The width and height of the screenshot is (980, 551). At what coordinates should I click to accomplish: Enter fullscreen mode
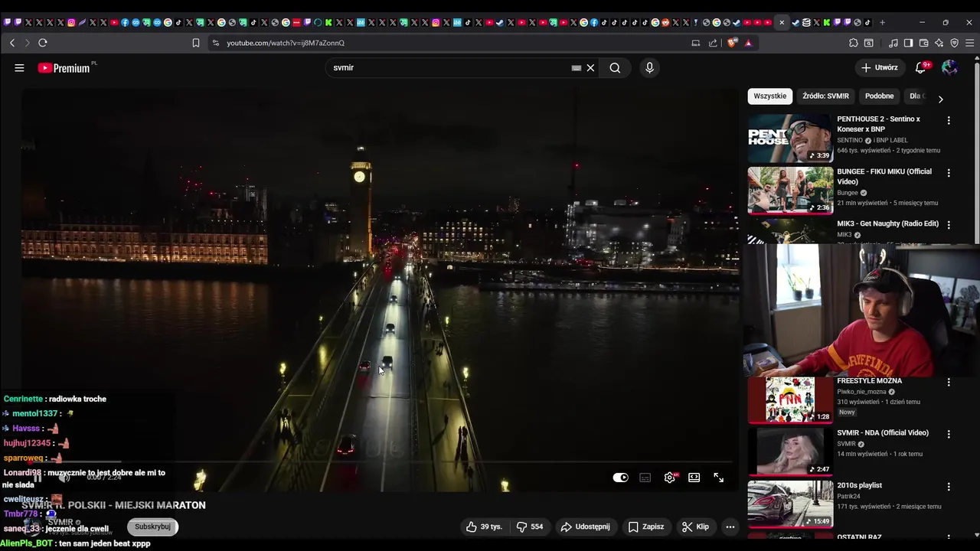click(718, 478)
